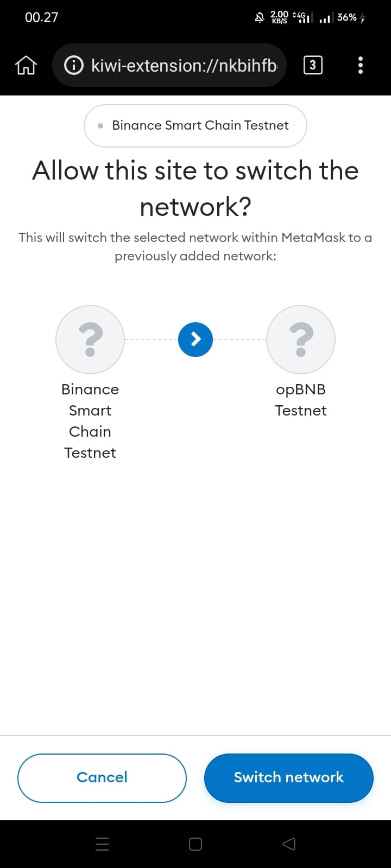Tap the site info icon in address bar
Viewport: 391px width, 868px height.
coord(74,66)
